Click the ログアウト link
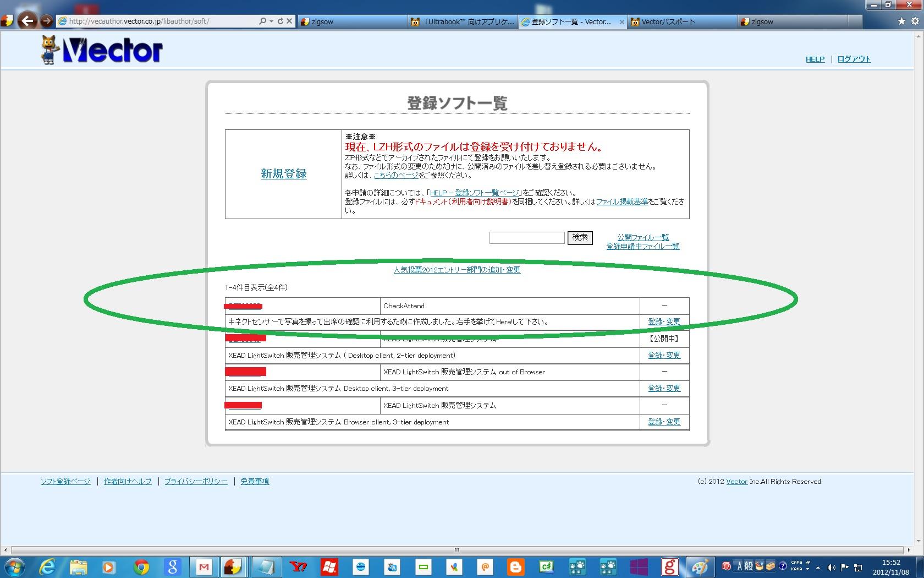 pyautogui.click(x=854, y=59)
